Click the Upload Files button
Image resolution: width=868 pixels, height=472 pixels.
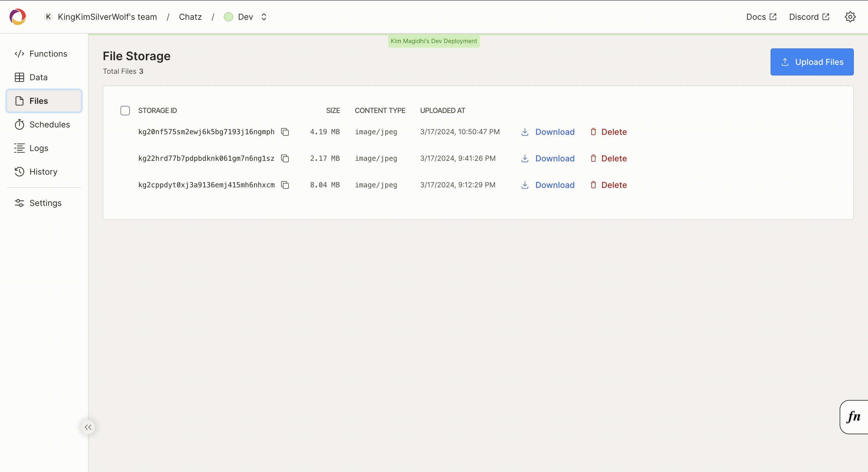pyautogui.click(x=812, y=62)
